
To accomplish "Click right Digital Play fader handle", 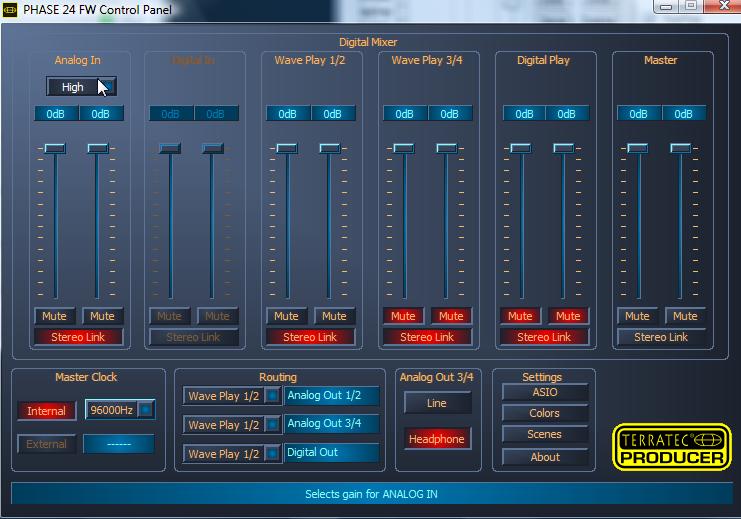I will [x=564, y=148].
